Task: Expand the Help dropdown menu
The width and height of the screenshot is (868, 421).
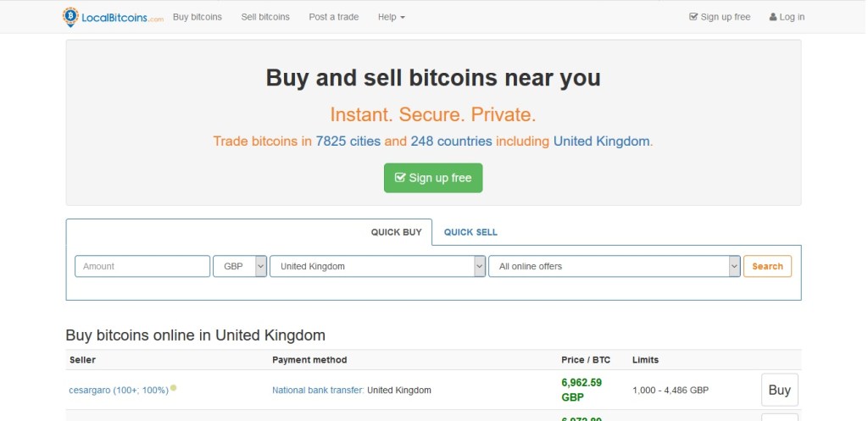Action: coord(391,17)
